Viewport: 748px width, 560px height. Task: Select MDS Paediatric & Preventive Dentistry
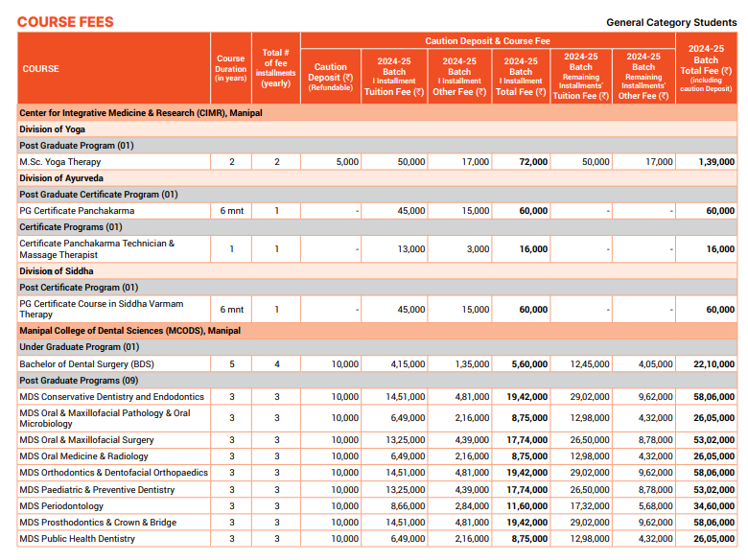[x=97, y=490]
